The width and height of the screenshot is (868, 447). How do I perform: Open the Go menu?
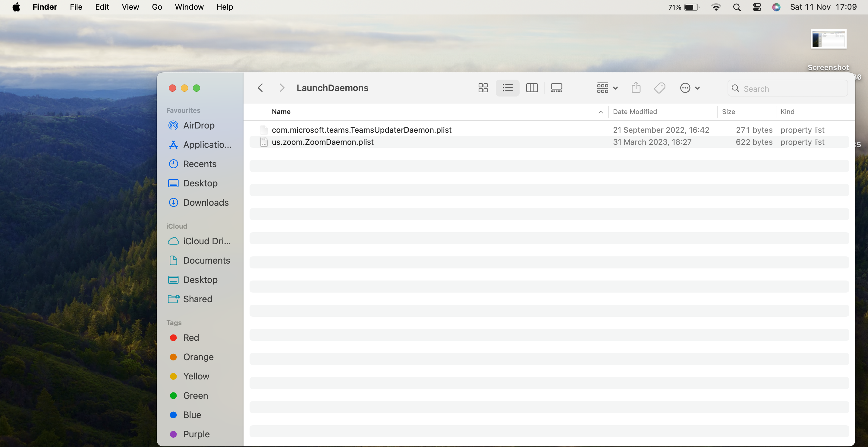click(x=157, y=7)
